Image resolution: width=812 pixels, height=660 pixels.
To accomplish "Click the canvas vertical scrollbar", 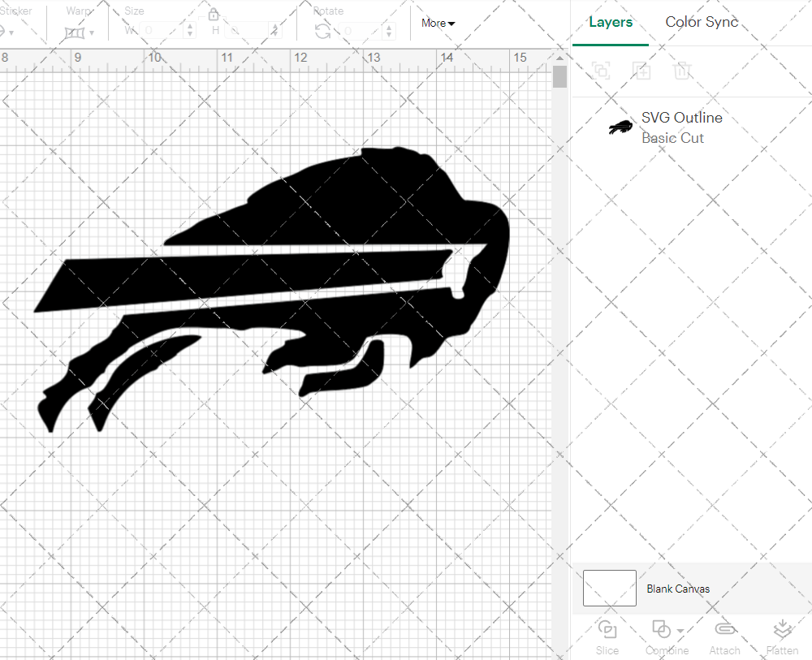I will (559, 75).
